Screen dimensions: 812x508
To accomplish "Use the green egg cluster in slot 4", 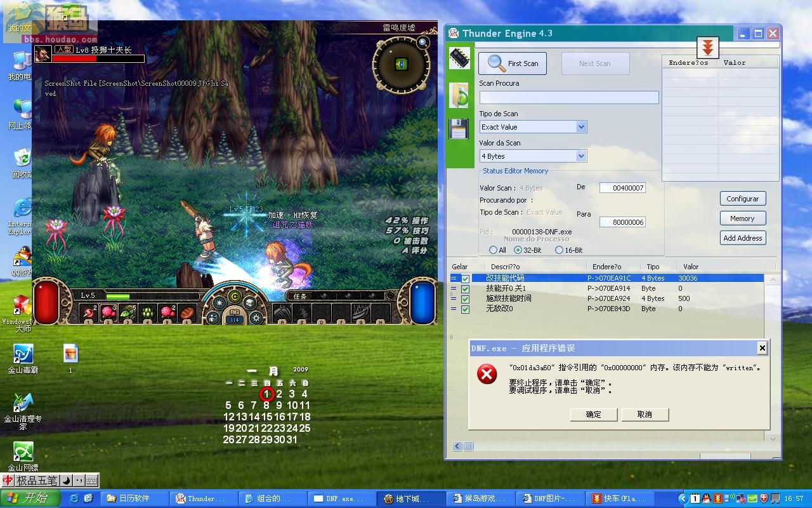I will coord(148,312).
